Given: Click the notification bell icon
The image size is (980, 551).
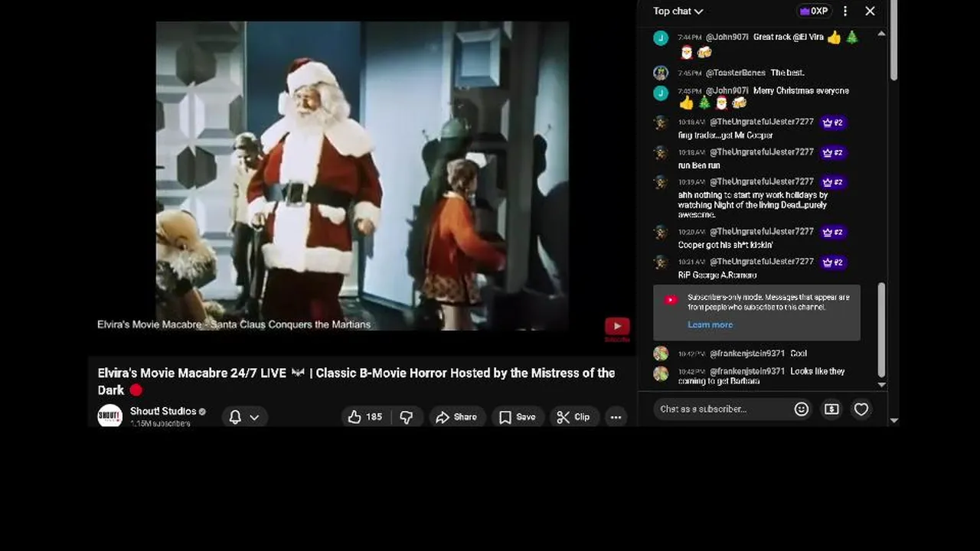Looking at the screenshot, I should 236,417.
